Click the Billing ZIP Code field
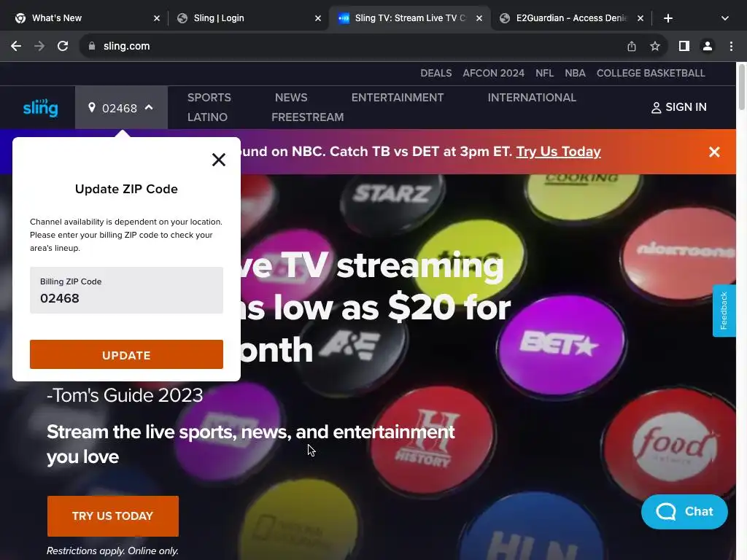This screenshot has width=747, height=560. pyautogui.click(x=126, y=290)
